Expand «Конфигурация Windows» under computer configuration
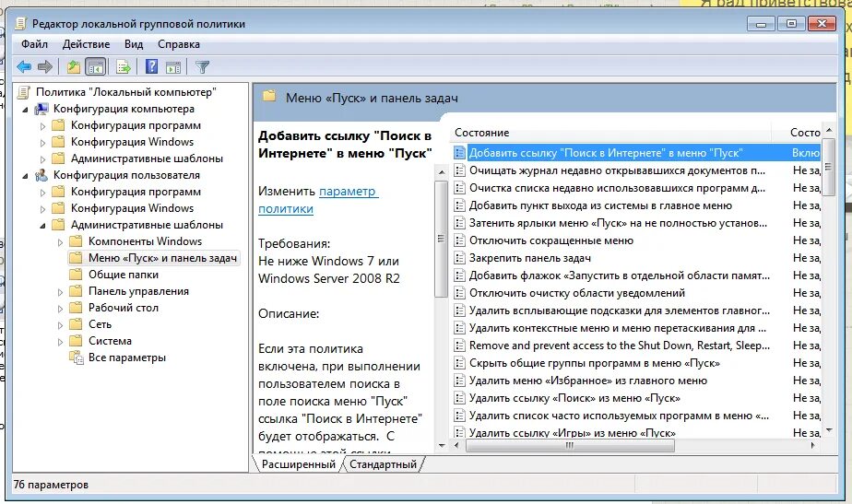 [42, 142]
